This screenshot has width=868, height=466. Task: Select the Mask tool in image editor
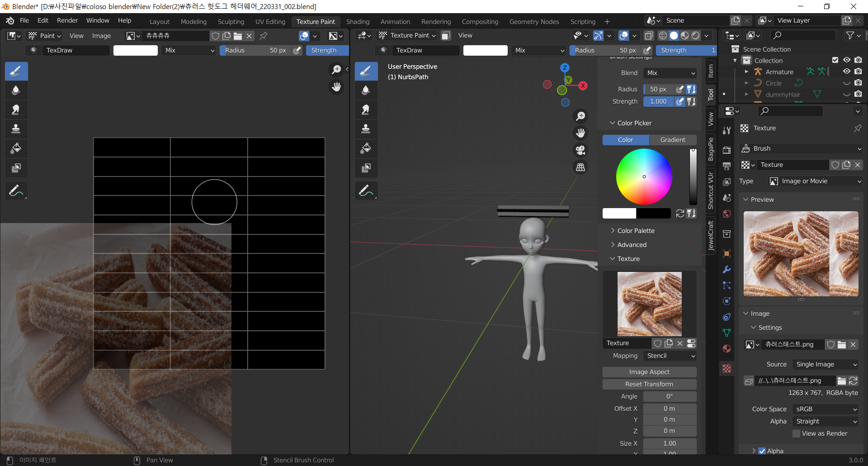16,168
